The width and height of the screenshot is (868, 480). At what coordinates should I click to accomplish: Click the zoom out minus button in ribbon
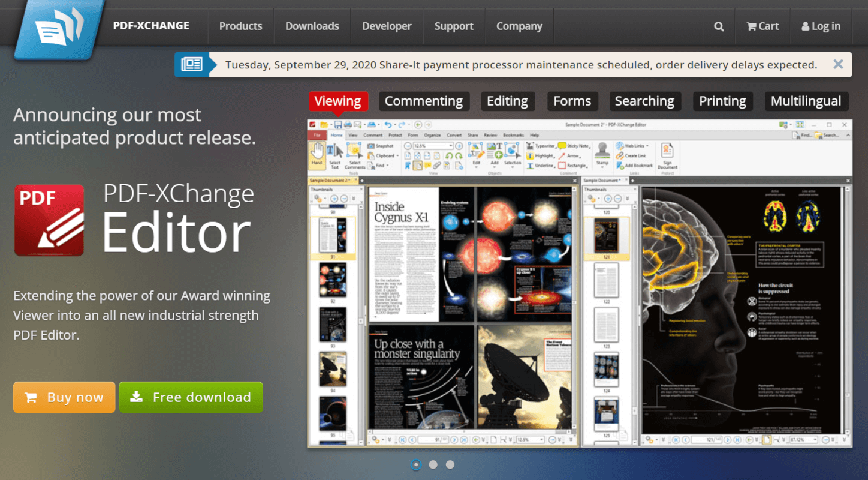(x=408, y=146)
